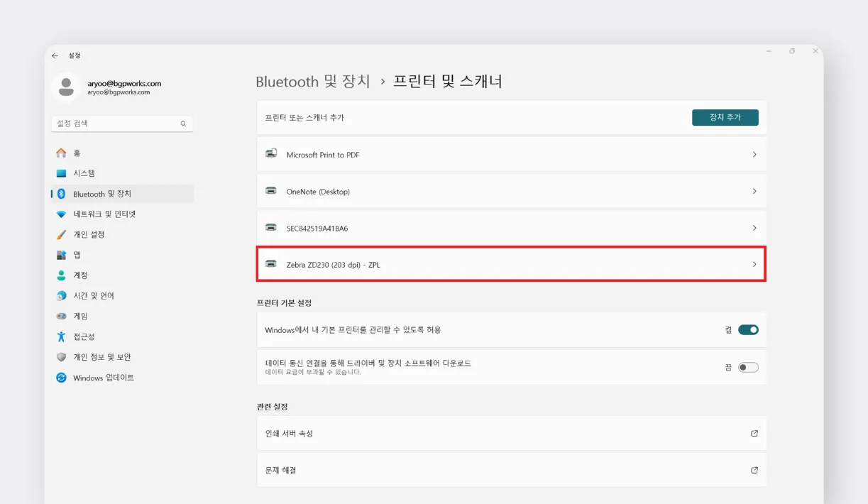Select Bluetooth 및 장치 in the sidebar
The width and height of the screenshot is (868, 504).
[122, 194]
